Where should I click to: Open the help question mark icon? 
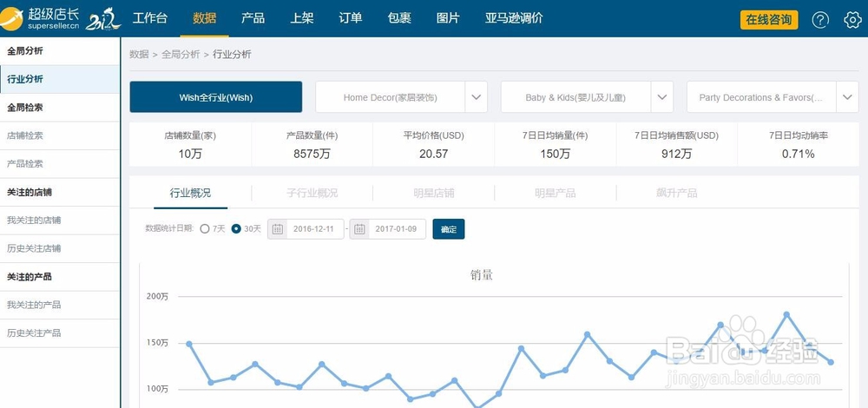click(x=820, y=20)
